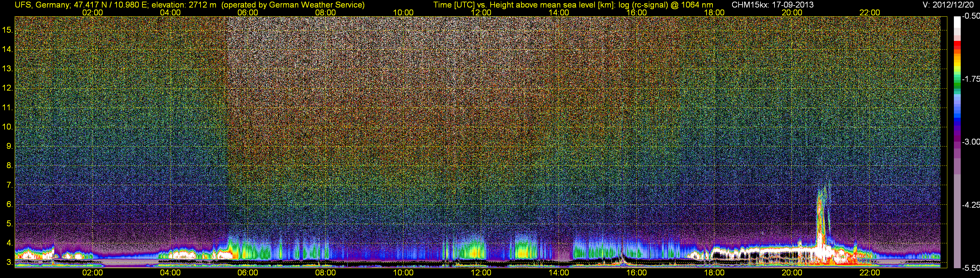Click '02:00' on the bottom time axis

click(92, 273)
